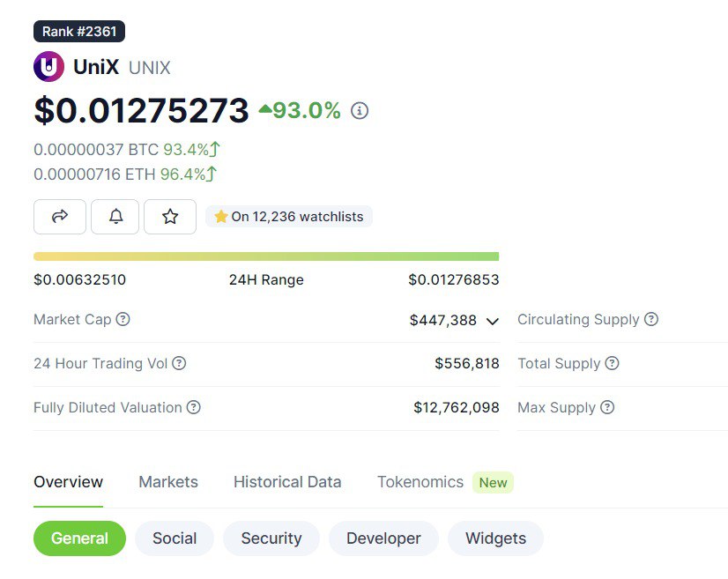Share UniX using the arrow button

pyautogui.click(x=60, y=217)
